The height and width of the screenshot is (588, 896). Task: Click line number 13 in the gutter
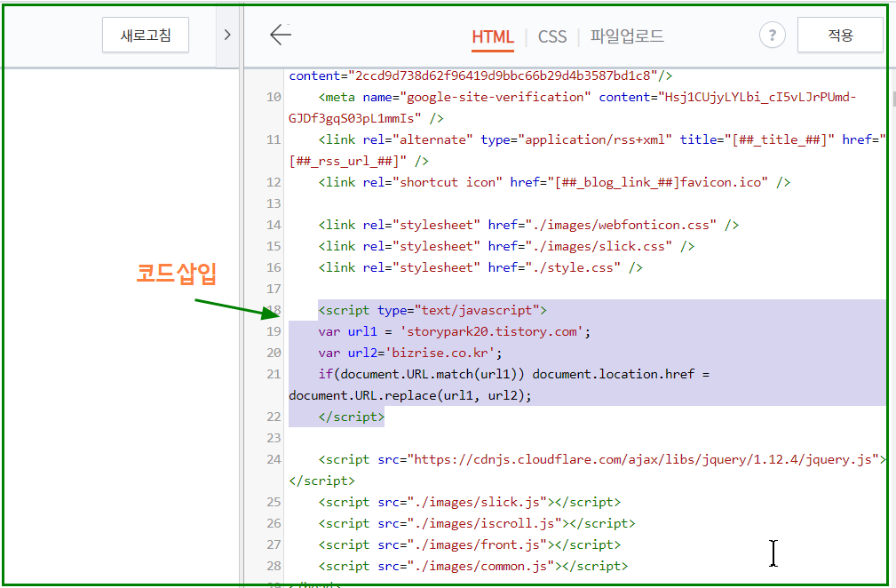click(274, 203)
